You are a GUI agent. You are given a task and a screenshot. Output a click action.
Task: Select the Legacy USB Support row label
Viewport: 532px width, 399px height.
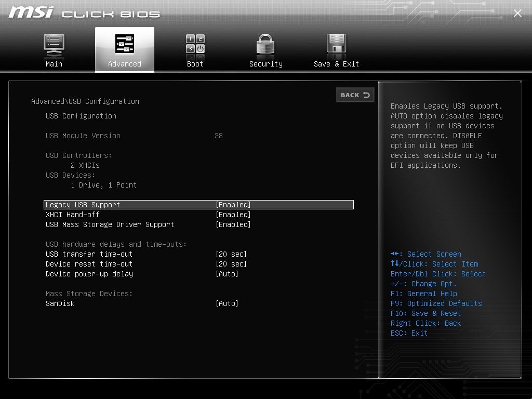(83, 205)
